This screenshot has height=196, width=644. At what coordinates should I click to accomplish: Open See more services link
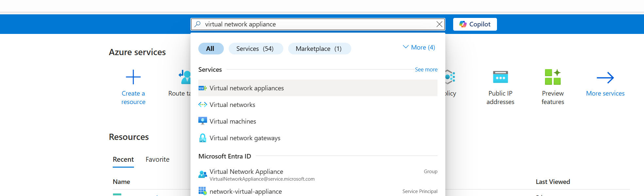(x=426, y=69)
